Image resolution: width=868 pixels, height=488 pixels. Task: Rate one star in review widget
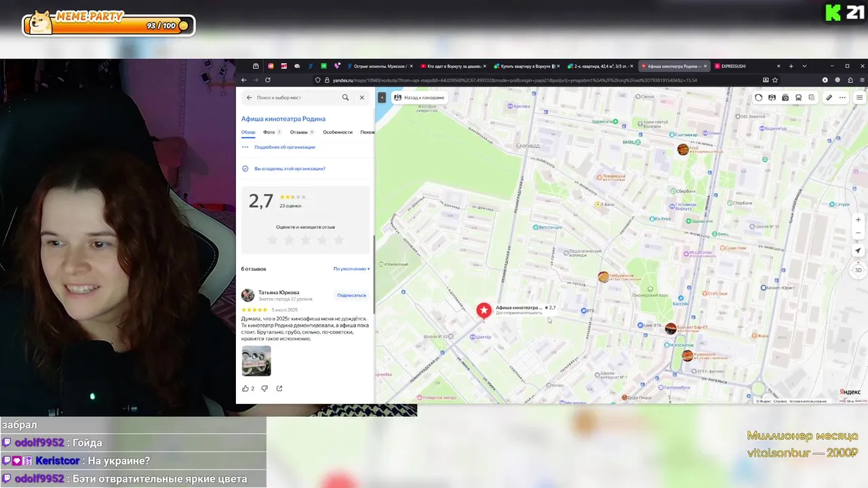(273, 240)
